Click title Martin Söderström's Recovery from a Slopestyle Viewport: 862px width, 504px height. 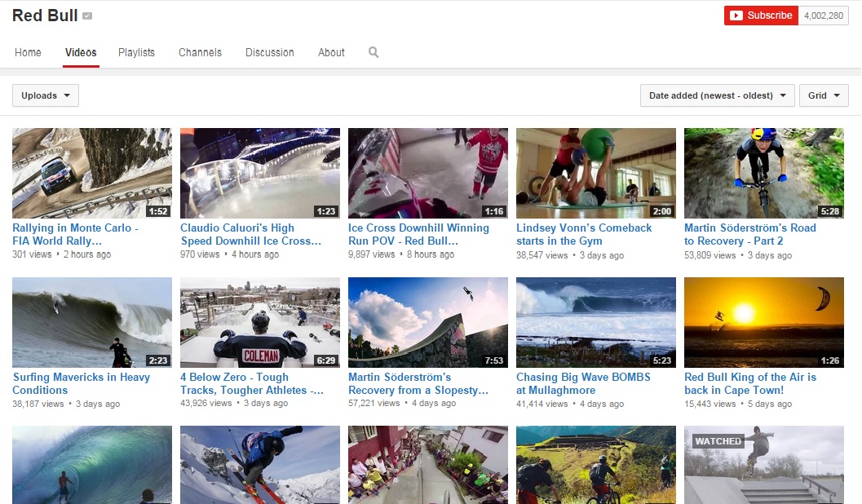pos(418,383)
